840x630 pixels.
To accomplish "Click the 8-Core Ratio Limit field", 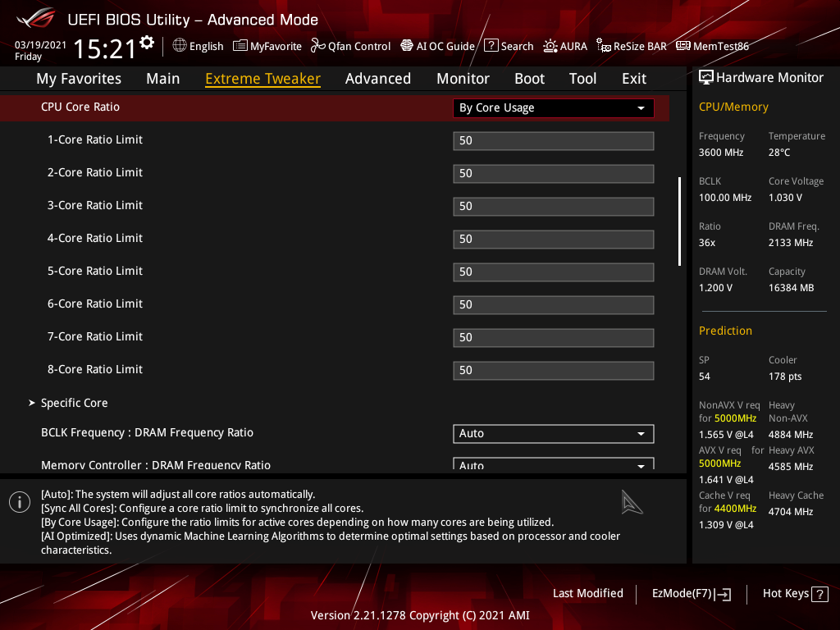I will [554, 370].
